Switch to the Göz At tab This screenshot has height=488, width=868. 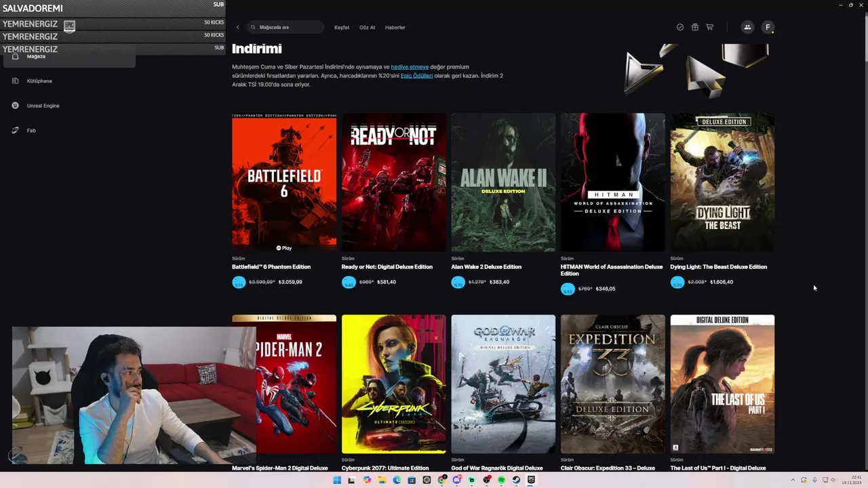click(367, 27)
